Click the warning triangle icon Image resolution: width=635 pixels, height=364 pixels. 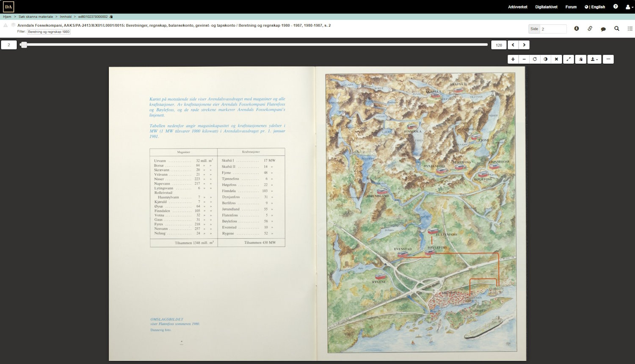6,25
